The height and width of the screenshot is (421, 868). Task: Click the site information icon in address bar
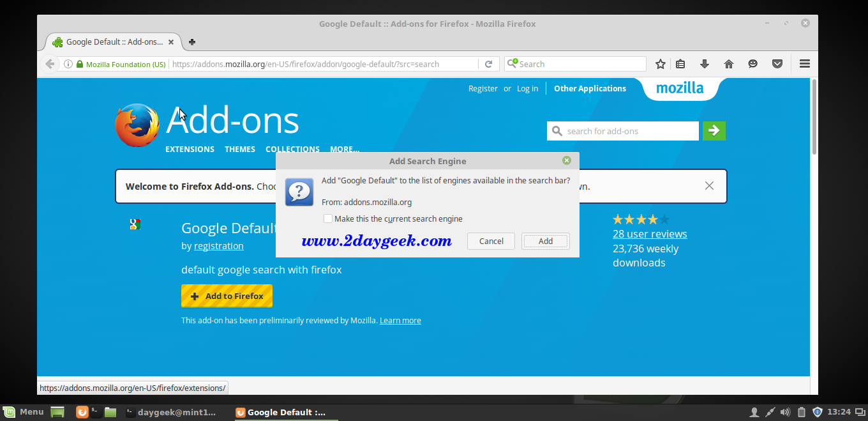[68, 64]
